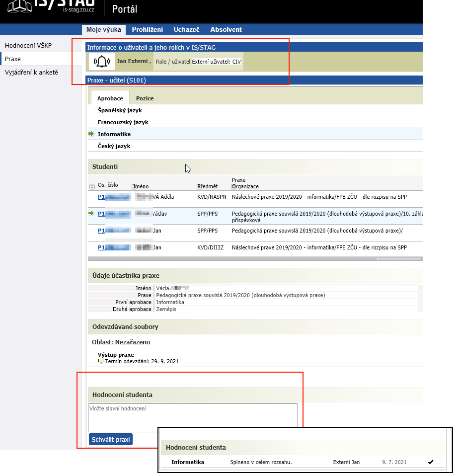Open the student number link in KVD/DII3Z Jan row
The image size is (458, 476).
114,248
